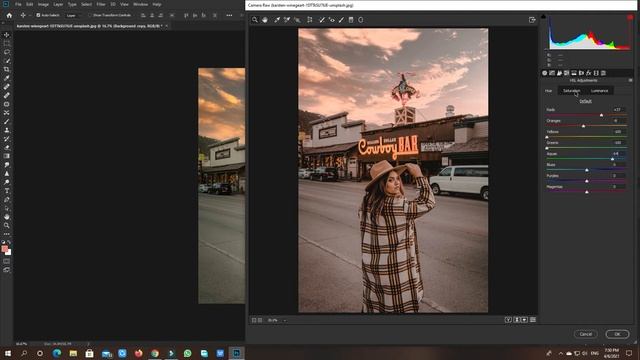Switch to the Hue tab

click(549, 91)
